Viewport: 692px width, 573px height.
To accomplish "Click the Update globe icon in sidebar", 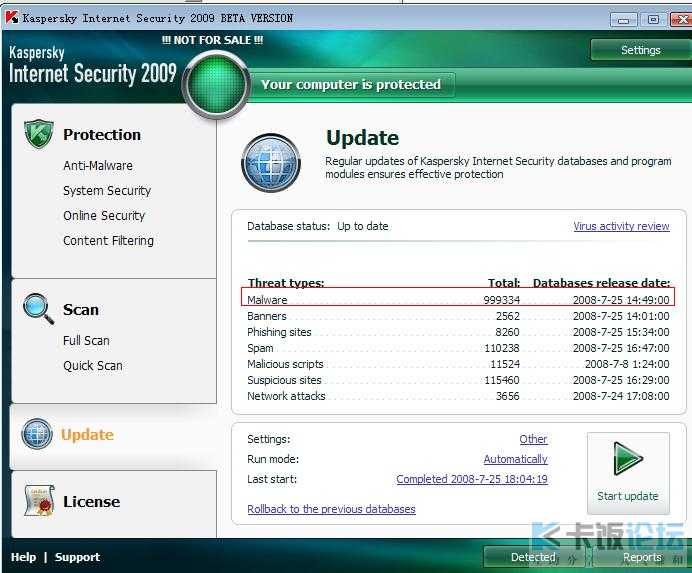I will pos(37,434).
